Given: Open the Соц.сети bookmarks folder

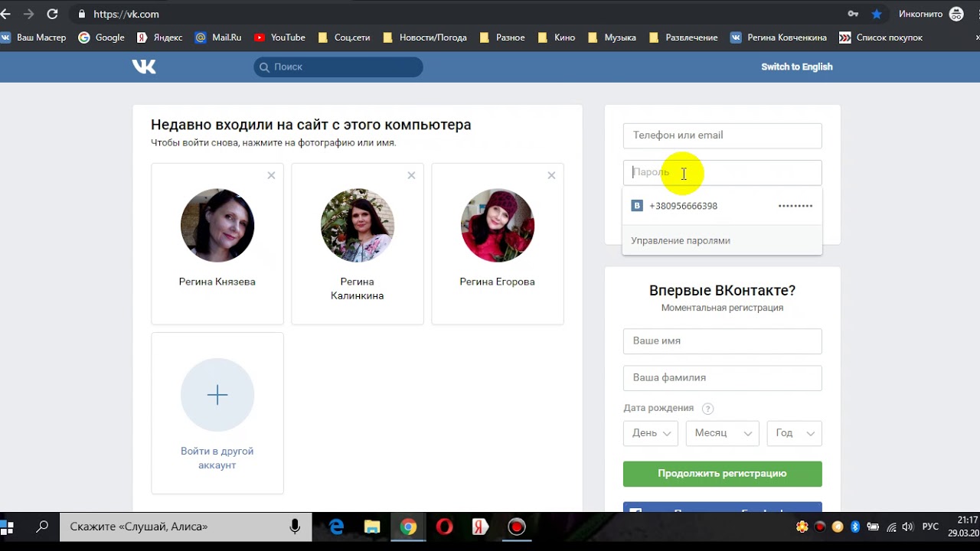Looking at the screenshot, I should 344,37.
